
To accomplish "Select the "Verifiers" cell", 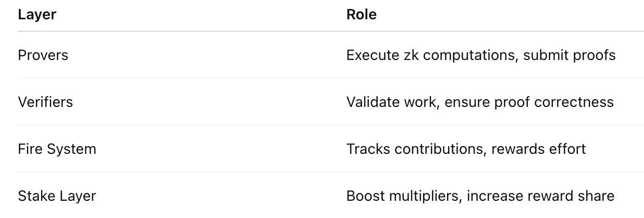I will 45,102.
